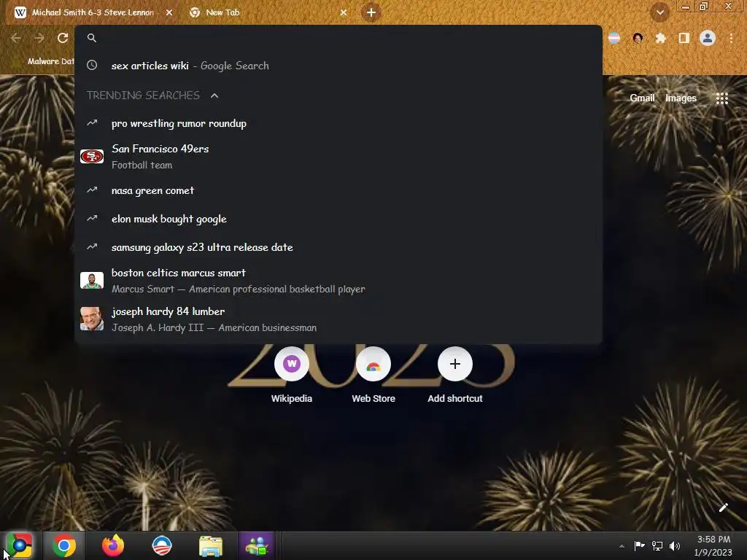This screenshot has width=747, height=560.
Task: Open the Extensions puzzle icon
Action: coord(660,38)
